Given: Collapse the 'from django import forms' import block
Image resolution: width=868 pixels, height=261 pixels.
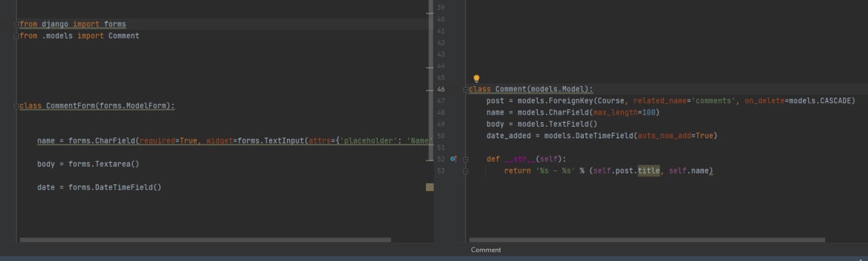Looking at the screenshot, I should tap(16, 24).
